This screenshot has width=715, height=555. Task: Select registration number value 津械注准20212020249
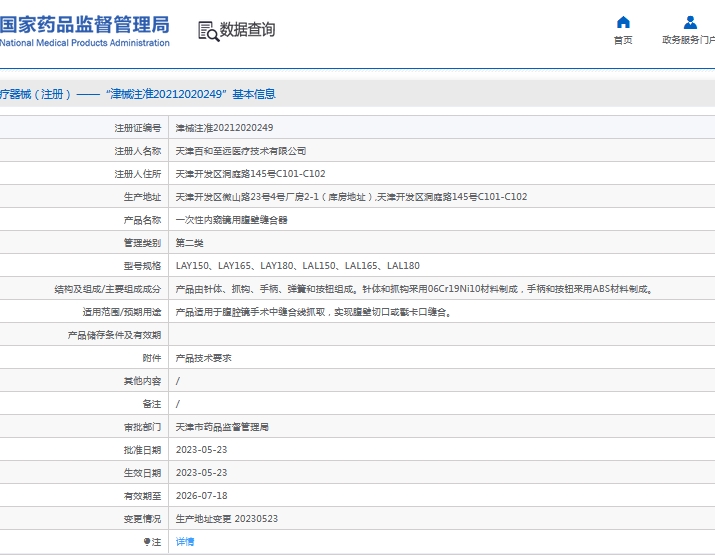click(x=224, y=128)
